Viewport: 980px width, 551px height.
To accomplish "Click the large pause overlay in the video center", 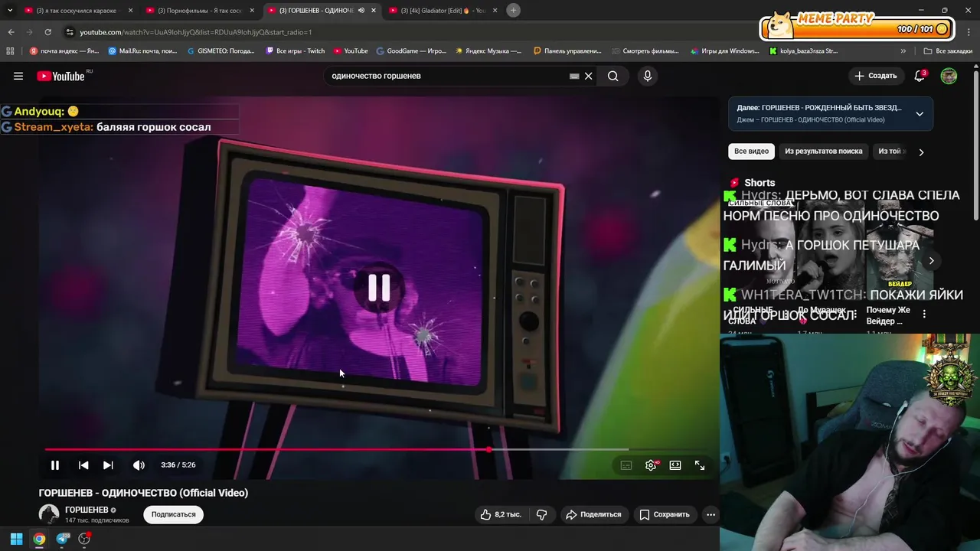I will [379, 288].
